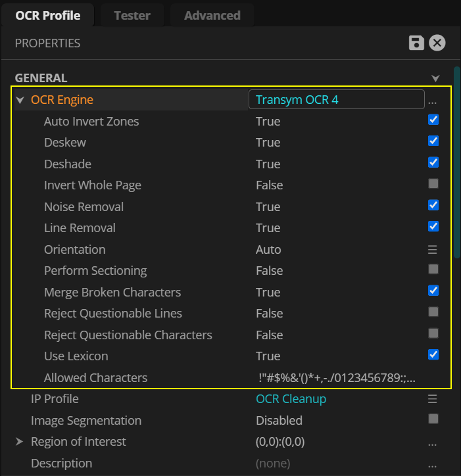The image size is (461, 476).
Task: Select the Transym OCR 4 engine field
Action: pyautogui.click(x=335, y=100)
